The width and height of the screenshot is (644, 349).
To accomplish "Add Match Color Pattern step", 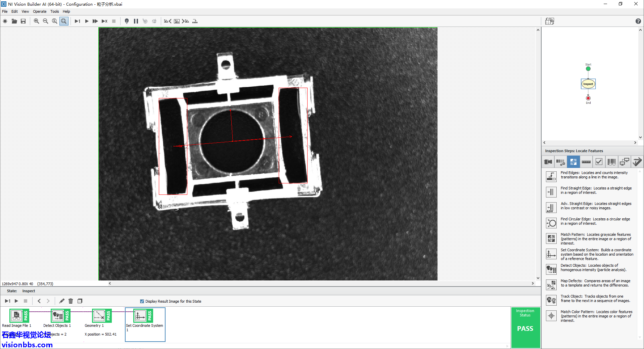I will point(551,316).
